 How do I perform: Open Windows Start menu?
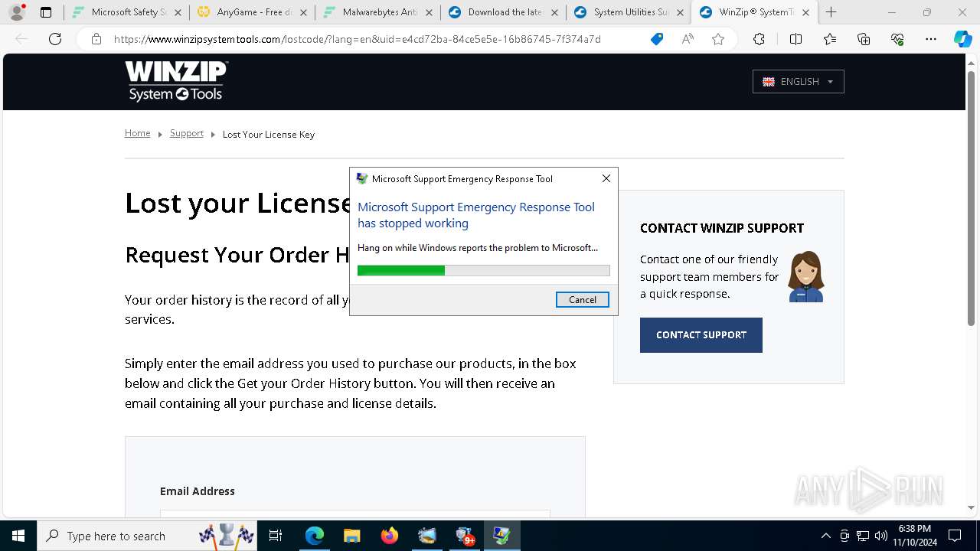[x=18, y=536]
